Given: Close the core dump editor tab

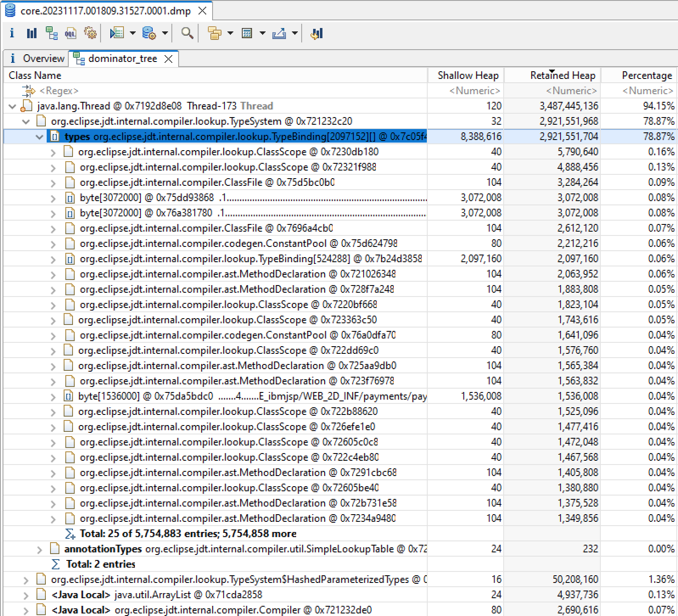Looking at the screenshot, I should click(203, 11).
